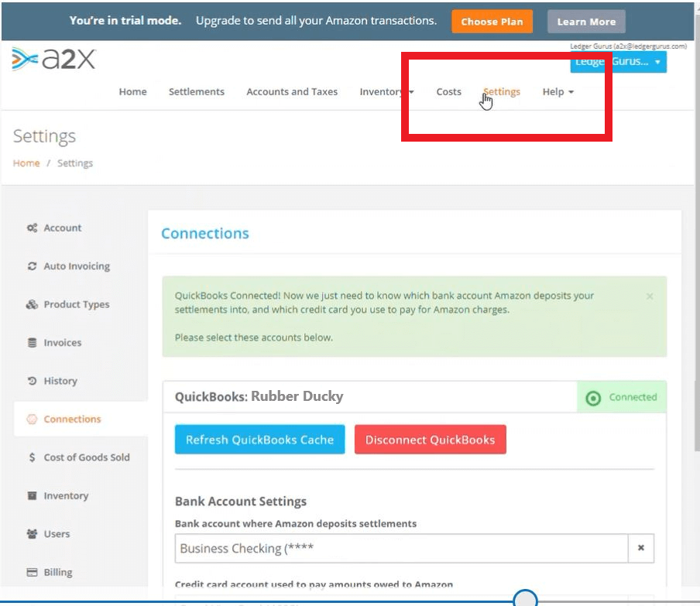700x606 pixels.
Task: Click the 'Settings' breadcrumb text
Action: click(75, 163)
